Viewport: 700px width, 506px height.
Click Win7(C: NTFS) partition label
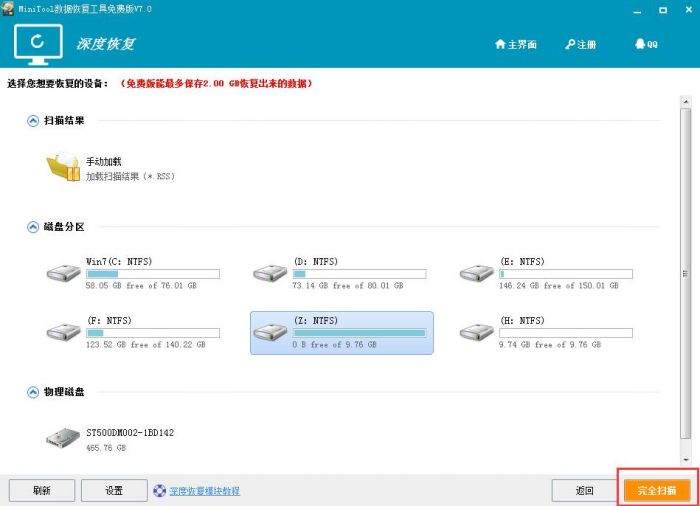click(119, 261)
